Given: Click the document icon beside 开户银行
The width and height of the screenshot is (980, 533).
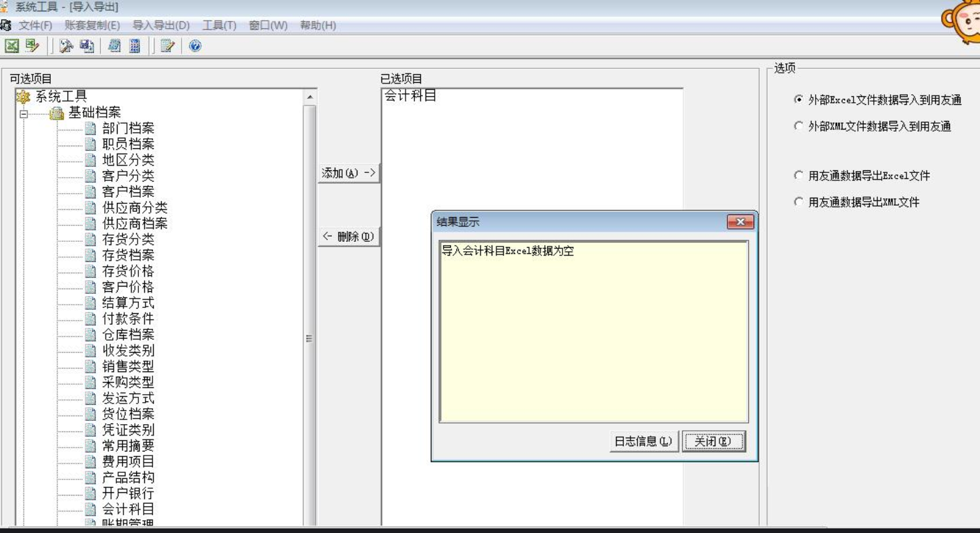Looking at the screenshot, I should (91, 494).
